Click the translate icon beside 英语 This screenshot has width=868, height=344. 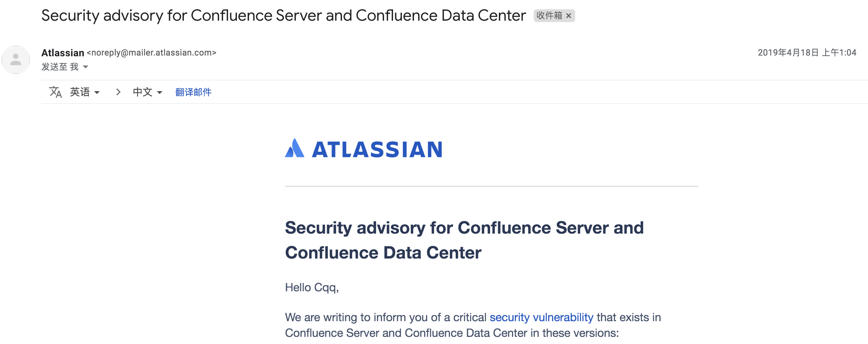point(56,92)
